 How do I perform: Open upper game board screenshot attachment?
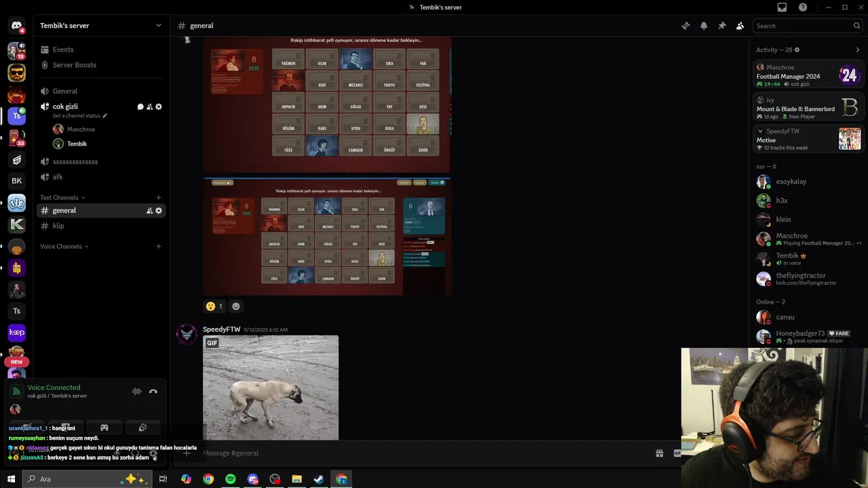(327, 105)
